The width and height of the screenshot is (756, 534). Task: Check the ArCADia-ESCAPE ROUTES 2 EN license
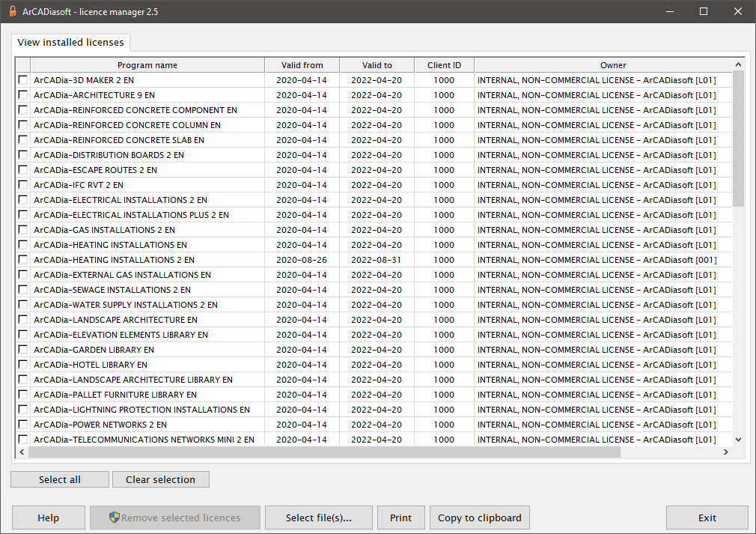(x=22, y=170)
